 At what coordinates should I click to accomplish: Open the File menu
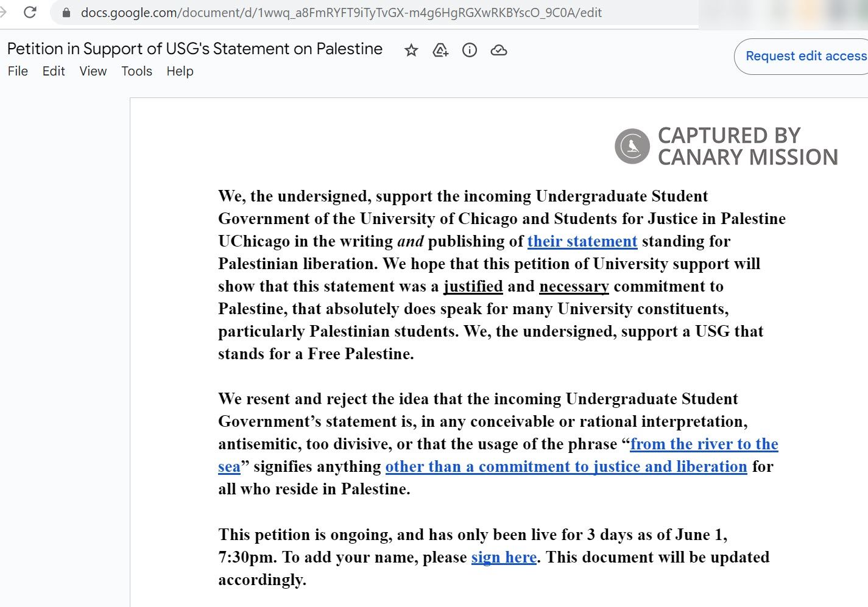tap(18, 71)
